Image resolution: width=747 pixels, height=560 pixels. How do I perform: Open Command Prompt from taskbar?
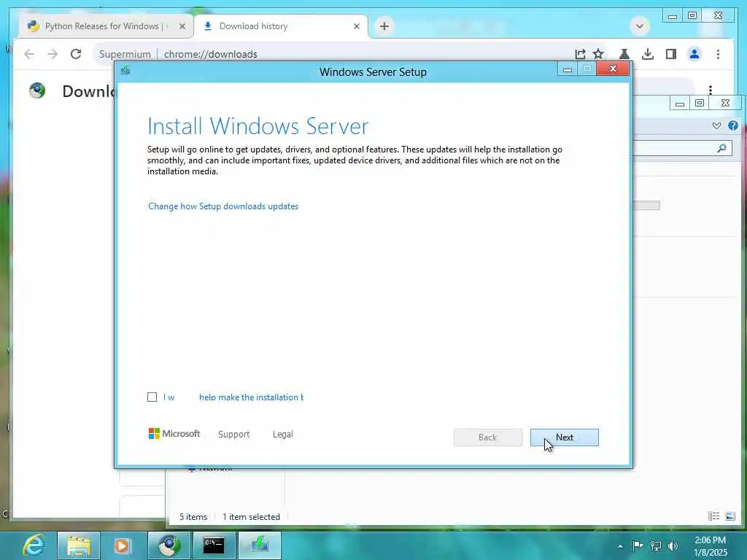pos(214,545)
